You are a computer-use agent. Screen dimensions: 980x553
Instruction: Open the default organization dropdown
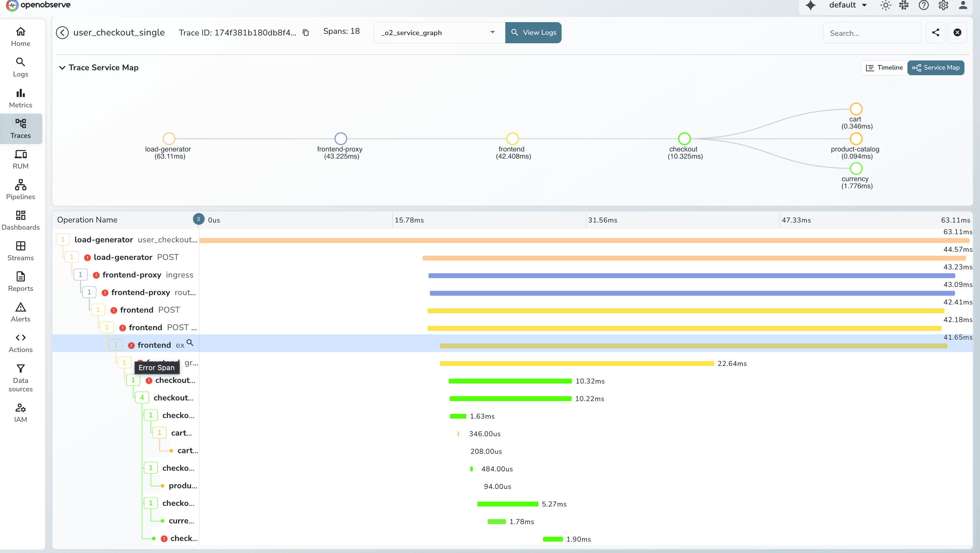click(848, 5)
